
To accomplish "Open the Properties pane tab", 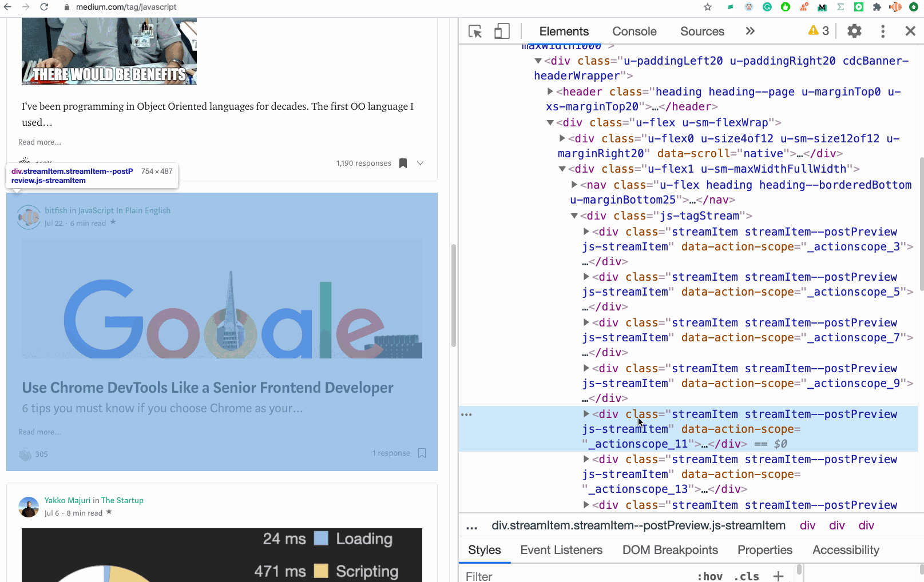I will (x=765, y=550).
